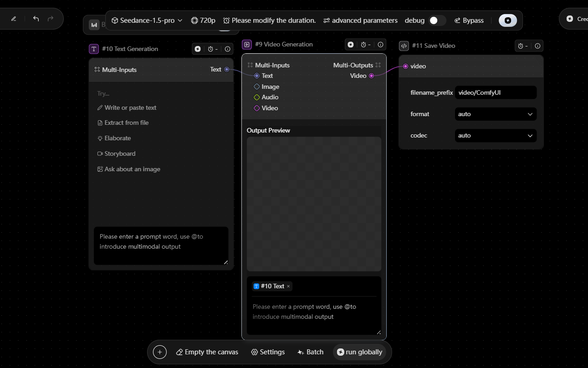Click the Video input port on node #9

coord(257,108)
